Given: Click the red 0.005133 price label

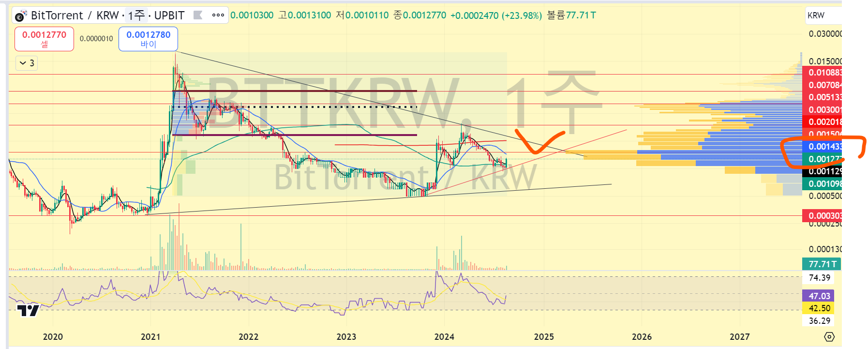Looking at the screenshot, I should tap(822, 97).
